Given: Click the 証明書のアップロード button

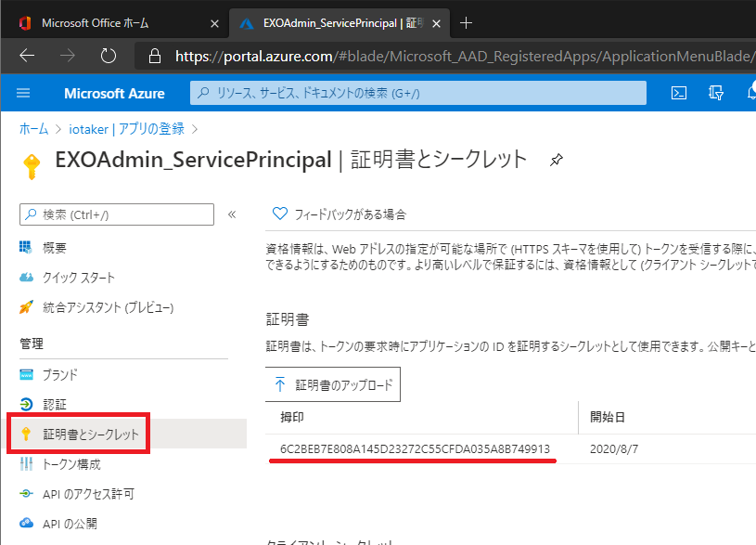Looking at the screenshot, I should pyautogui.click(x=334, y=384).
